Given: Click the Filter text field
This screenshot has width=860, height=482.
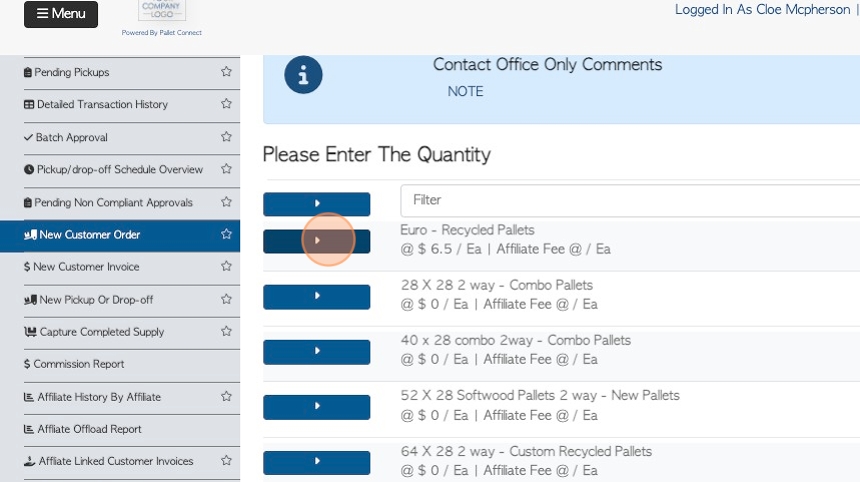Looking at the screenshot, I should (630, 200).
